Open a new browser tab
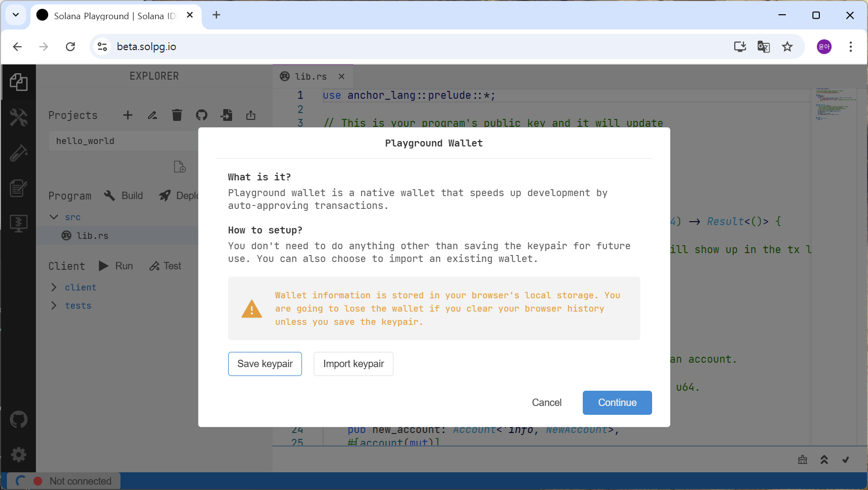 click(216, 15)
